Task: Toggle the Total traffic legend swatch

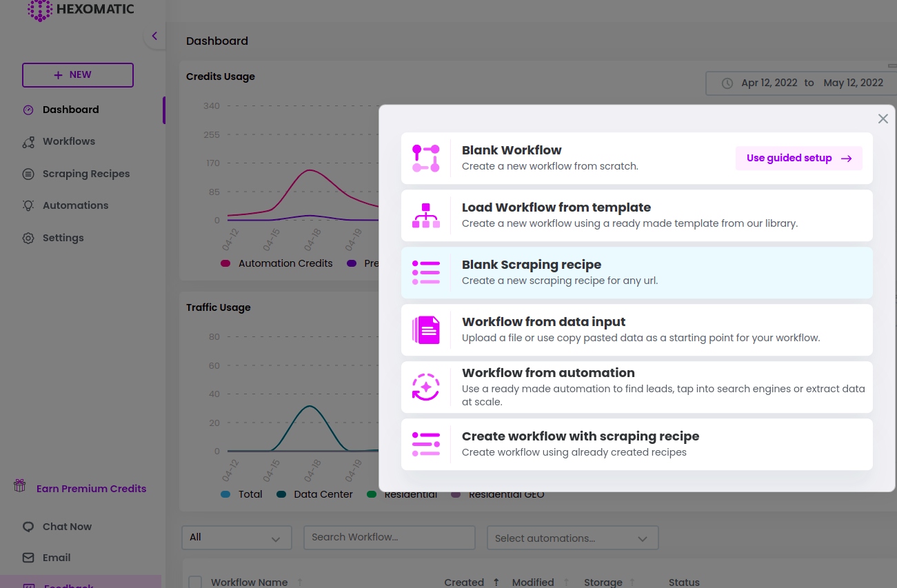Action: pos(225,494)
